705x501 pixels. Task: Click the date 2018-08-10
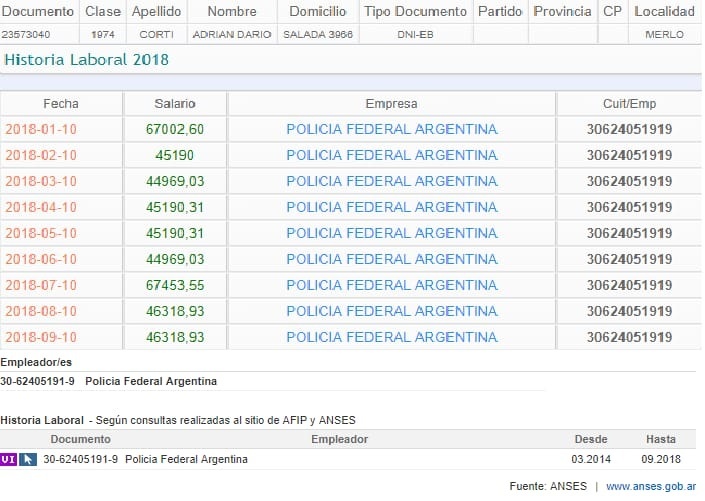click(41, 311)
